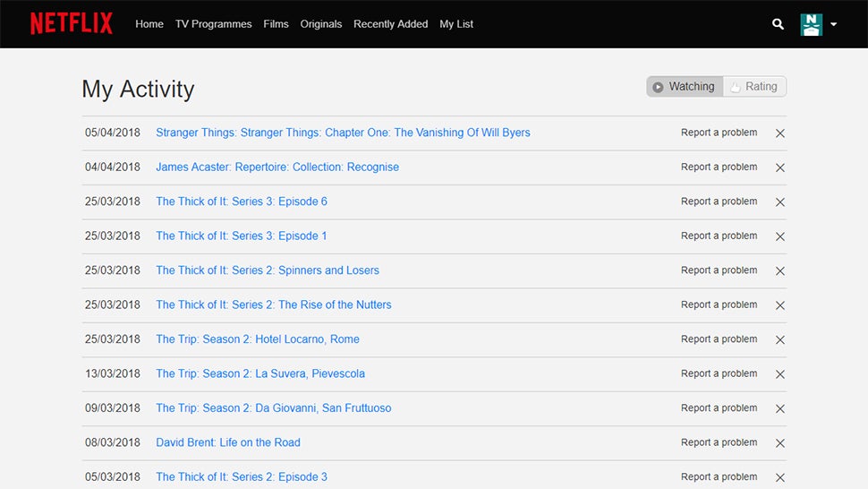Remove Rise of the Nutters entry with X
Screen dimensions: 868x489
780,305
